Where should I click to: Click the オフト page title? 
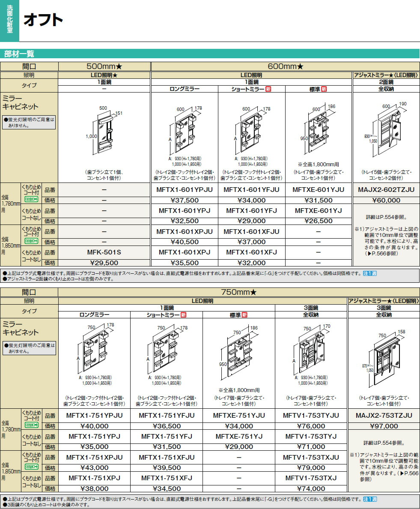pos(43,19)
